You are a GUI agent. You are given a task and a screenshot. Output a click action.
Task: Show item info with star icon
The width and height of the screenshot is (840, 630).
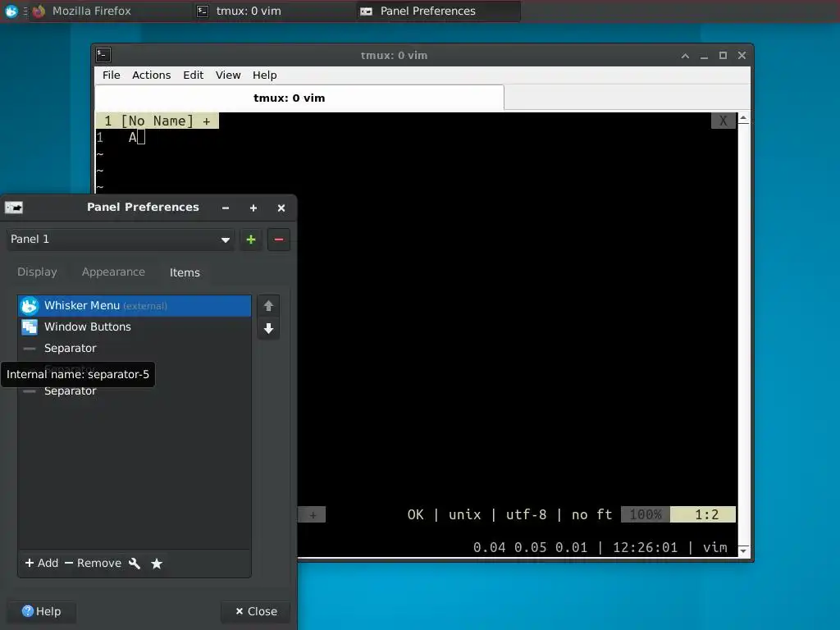[157, 563]
